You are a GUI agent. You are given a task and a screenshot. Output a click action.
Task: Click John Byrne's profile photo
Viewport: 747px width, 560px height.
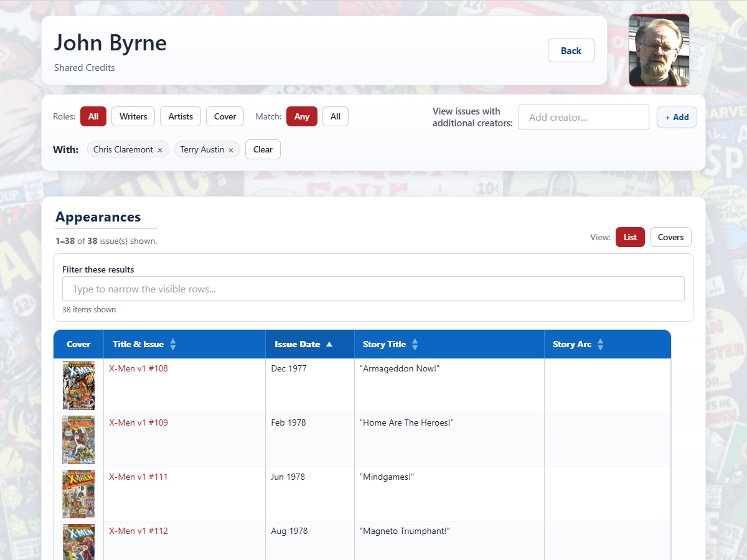click(x=659, y=50)
